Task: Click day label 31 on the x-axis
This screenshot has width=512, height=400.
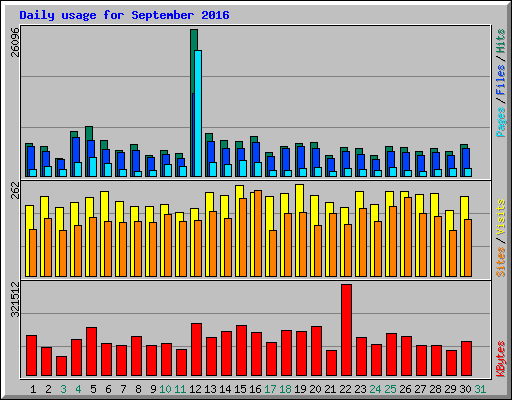Action: [x=480, y=389]
